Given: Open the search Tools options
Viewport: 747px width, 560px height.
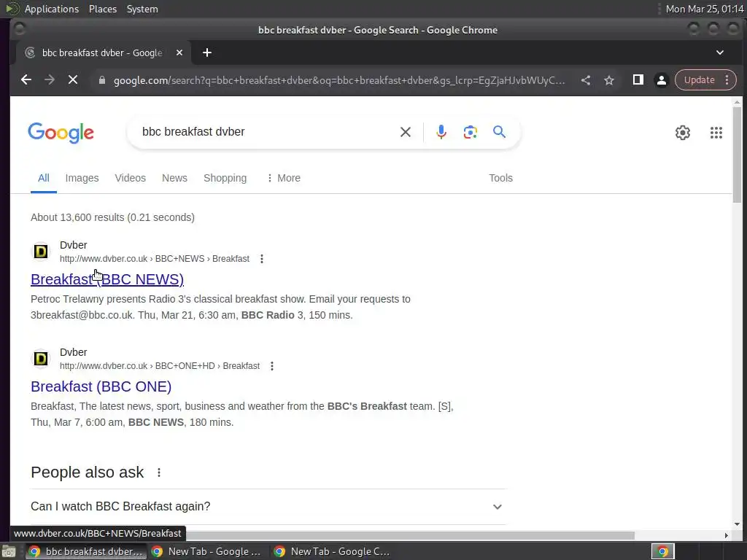Looking at the screenshot, I should (500, 178).
